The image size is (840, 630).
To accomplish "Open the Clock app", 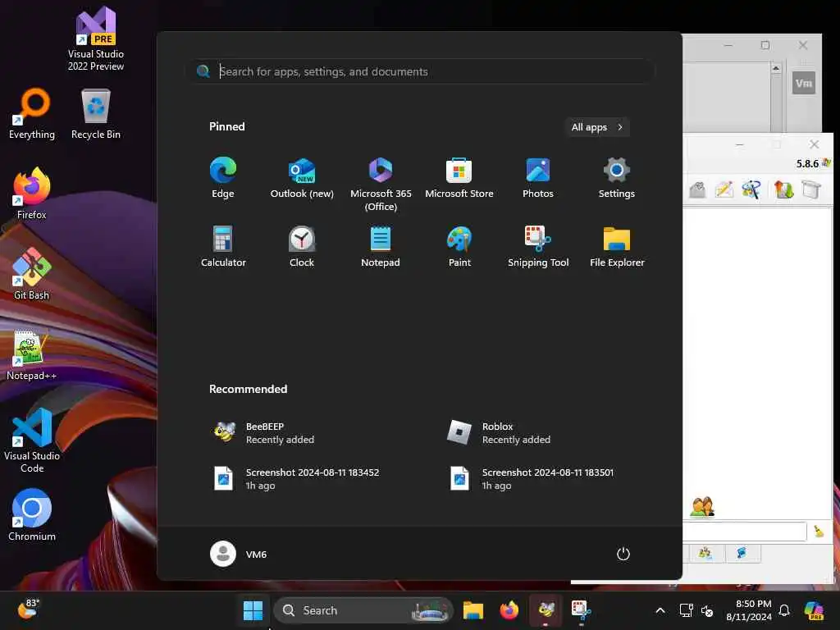I will click(302, 247).
